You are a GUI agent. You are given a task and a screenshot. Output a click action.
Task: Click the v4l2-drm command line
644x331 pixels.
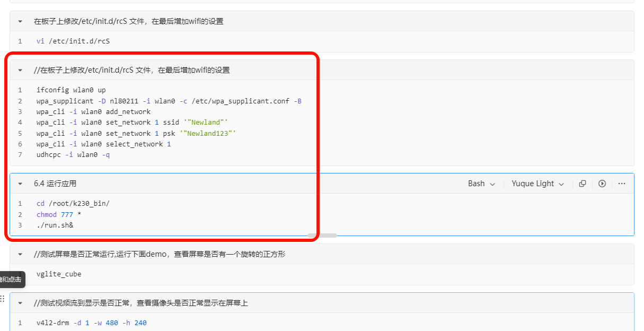[91, 323]
